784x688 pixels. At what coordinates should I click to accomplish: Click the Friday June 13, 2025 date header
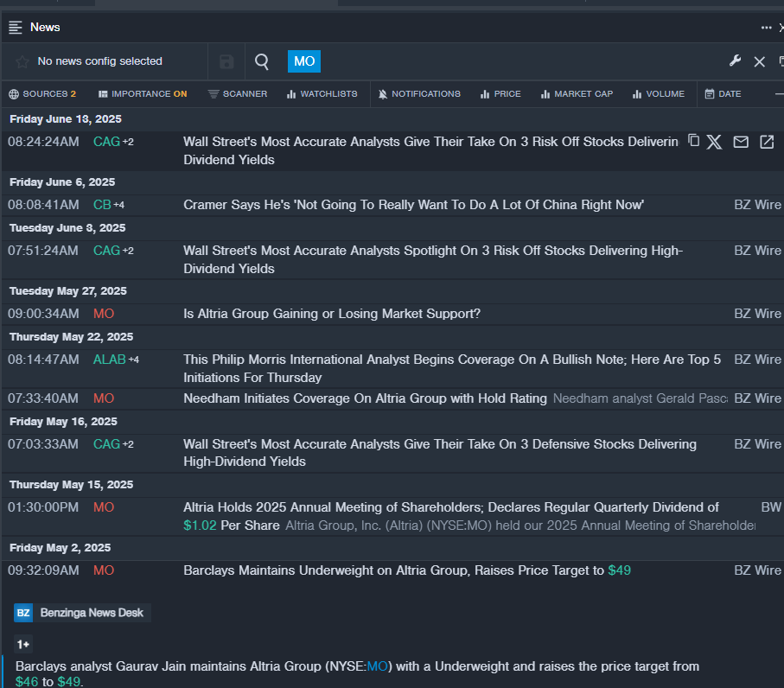66,119
